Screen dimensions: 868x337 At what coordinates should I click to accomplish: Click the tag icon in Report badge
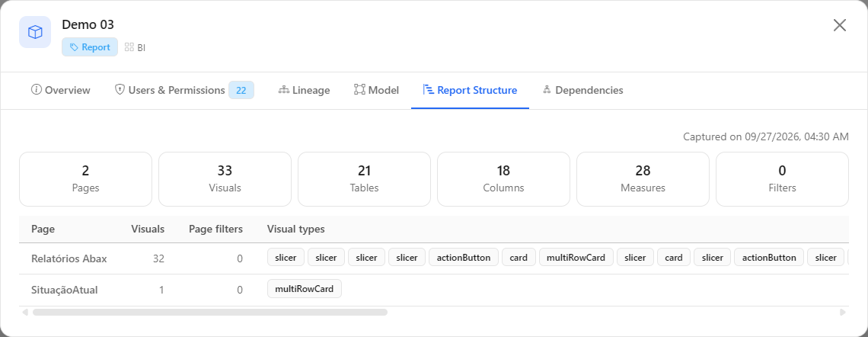74,47
